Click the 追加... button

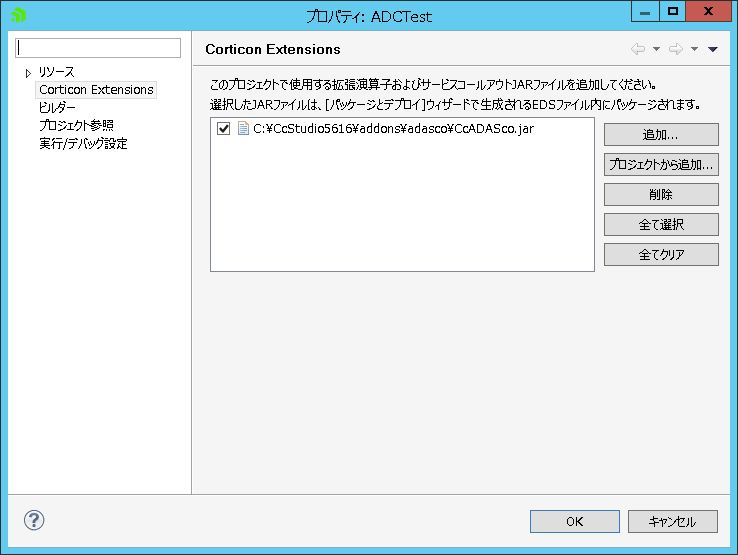click(661, 135)
